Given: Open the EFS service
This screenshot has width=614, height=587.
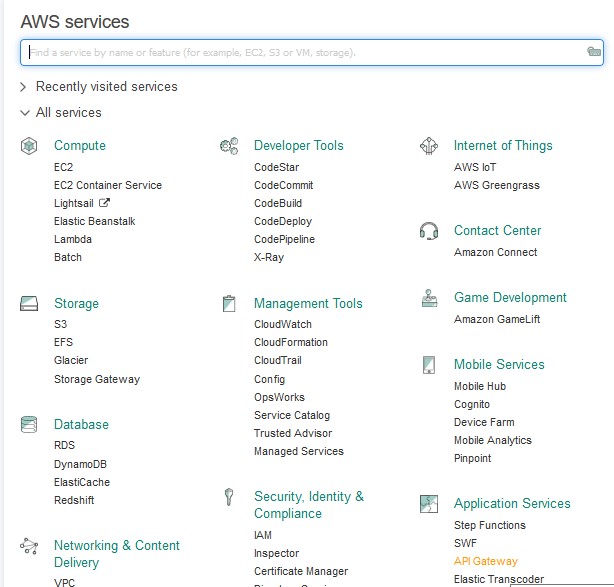Looking at the screenshot, I should (63, 342).
